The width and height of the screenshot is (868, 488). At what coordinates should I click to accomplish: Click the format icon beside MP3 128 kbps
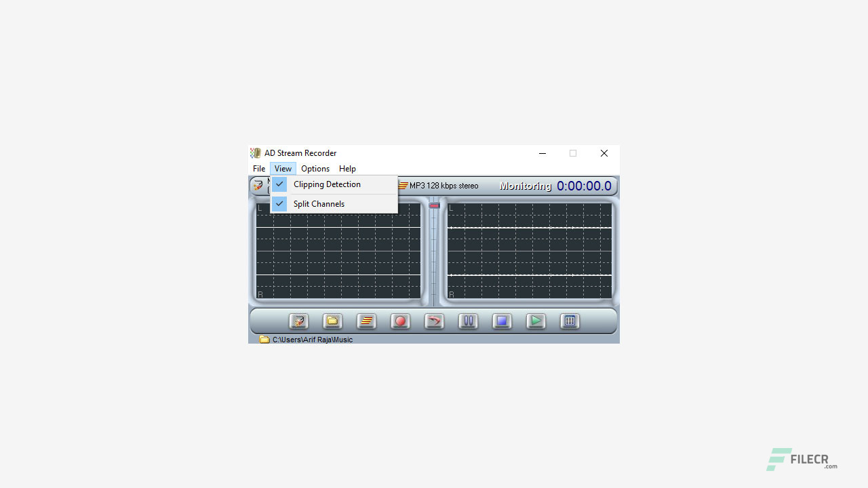403,186
